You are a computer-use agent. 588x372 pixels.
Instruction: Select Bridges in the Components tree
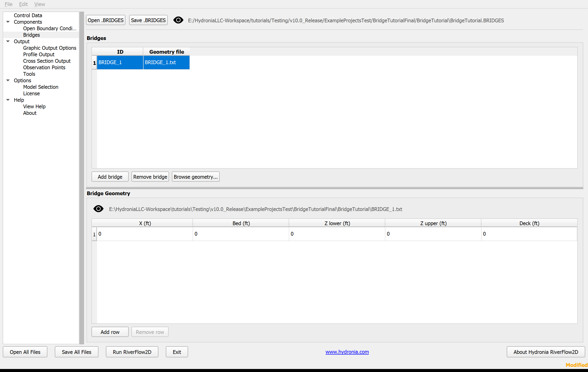pos(32,35)
